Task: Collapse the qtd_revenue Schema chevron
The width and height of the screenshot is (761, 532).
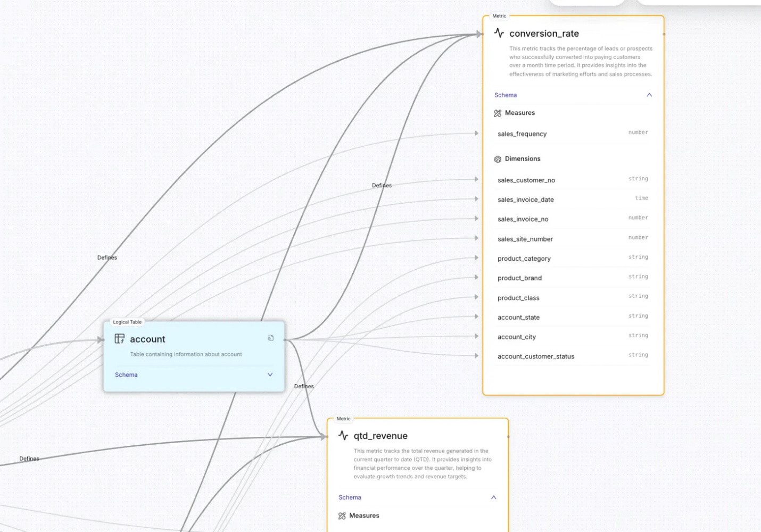Action: pos(493,497)
